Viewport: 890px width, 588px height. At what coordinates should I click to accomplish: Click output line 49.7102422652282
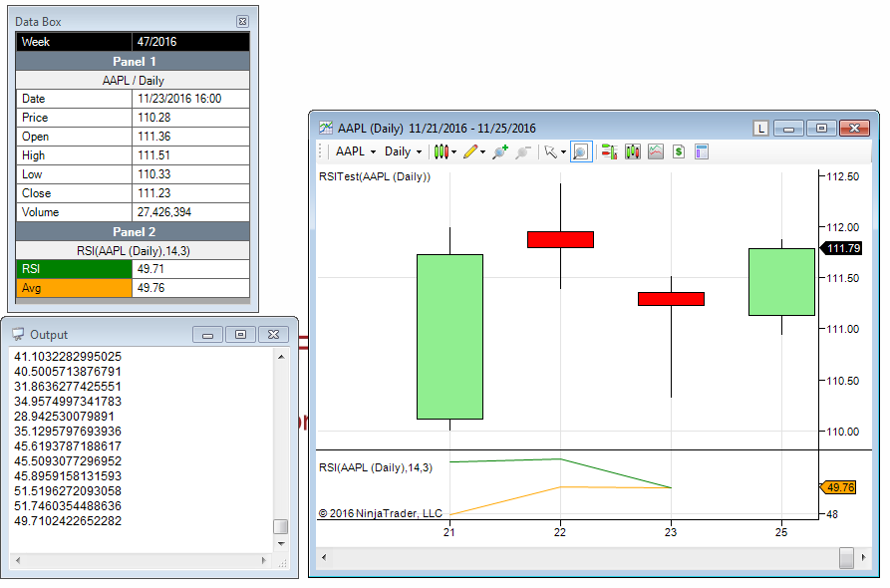pos(68,521)
